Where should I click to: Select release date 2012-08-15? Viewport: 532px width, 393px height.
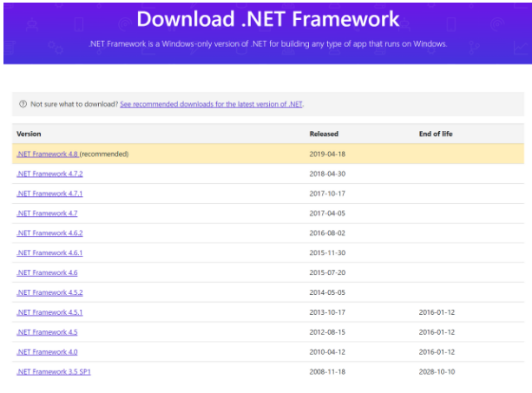click(x=327, y=332)
